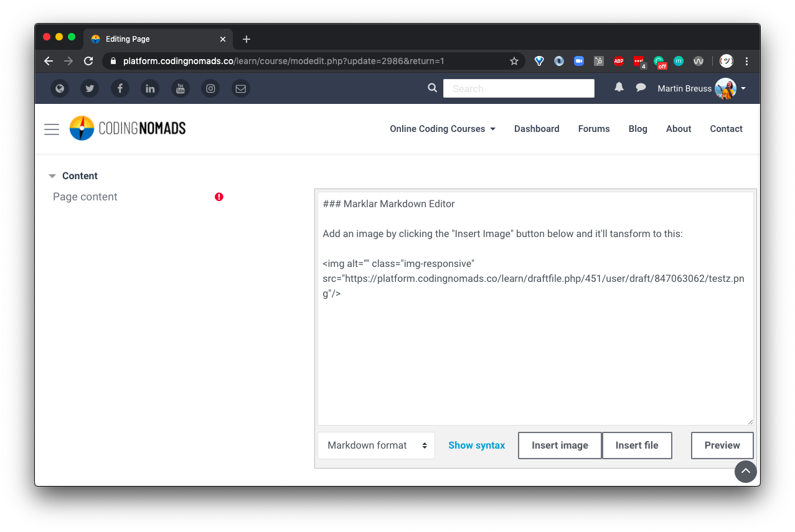The height and width of the screenshot is (532, 795).
Task: Open the Markdown format dropdown
Action: pyautogui.click(x=376, y=445)
